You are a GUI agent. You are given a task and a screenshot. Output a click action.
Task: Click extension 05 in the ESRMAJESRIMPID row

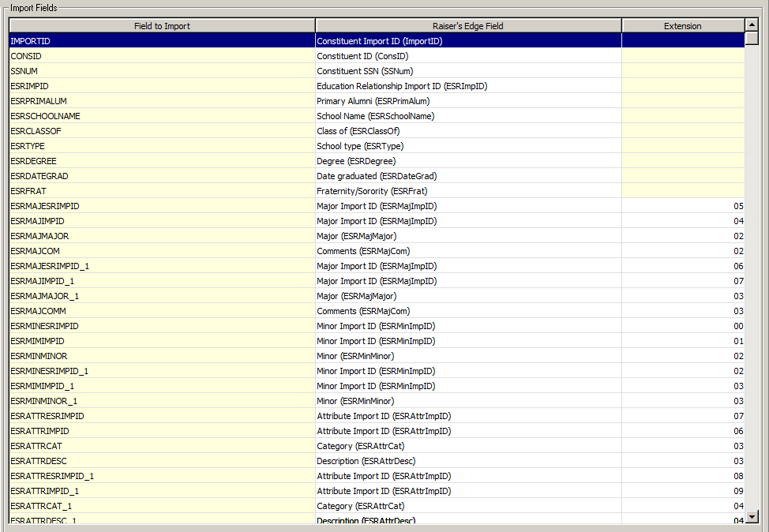click(683, 206)
